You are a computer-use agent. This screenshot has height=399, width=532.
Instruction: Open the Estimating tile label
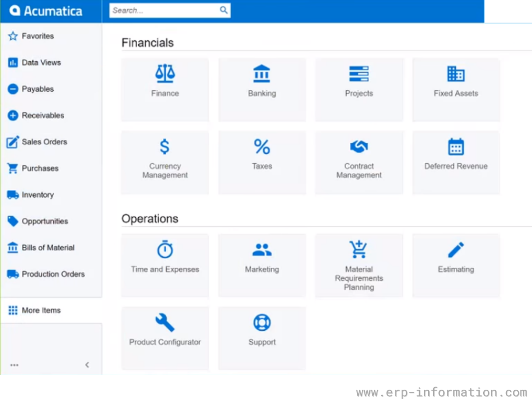coord(456,270)
